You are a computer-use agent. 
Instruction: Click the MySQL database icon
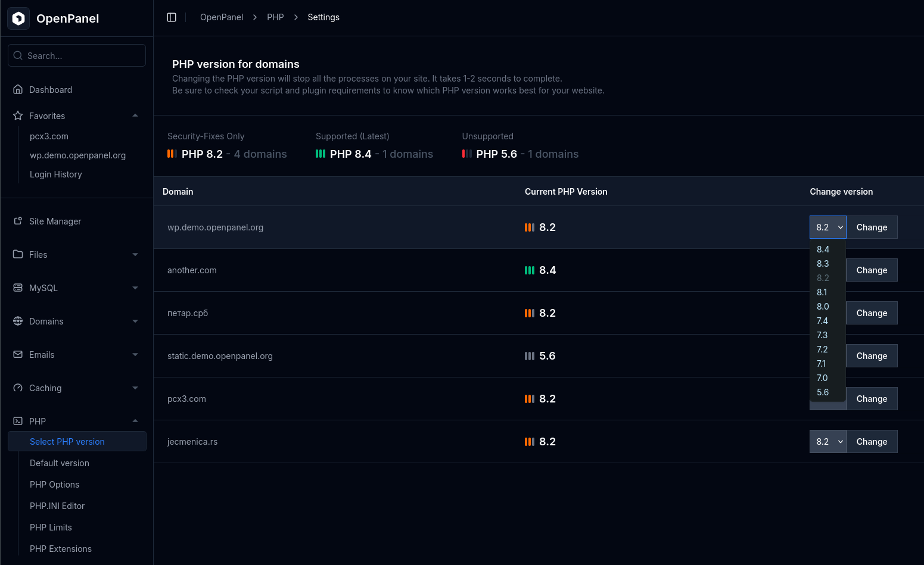click(x=18, y=288)
